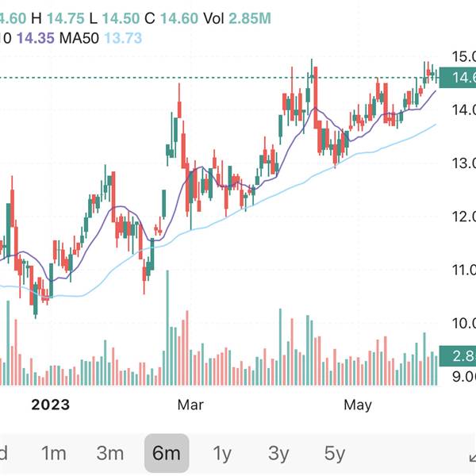476x476 pixels.
Task: Select the 3y time range tab
Action: (278, 454)
